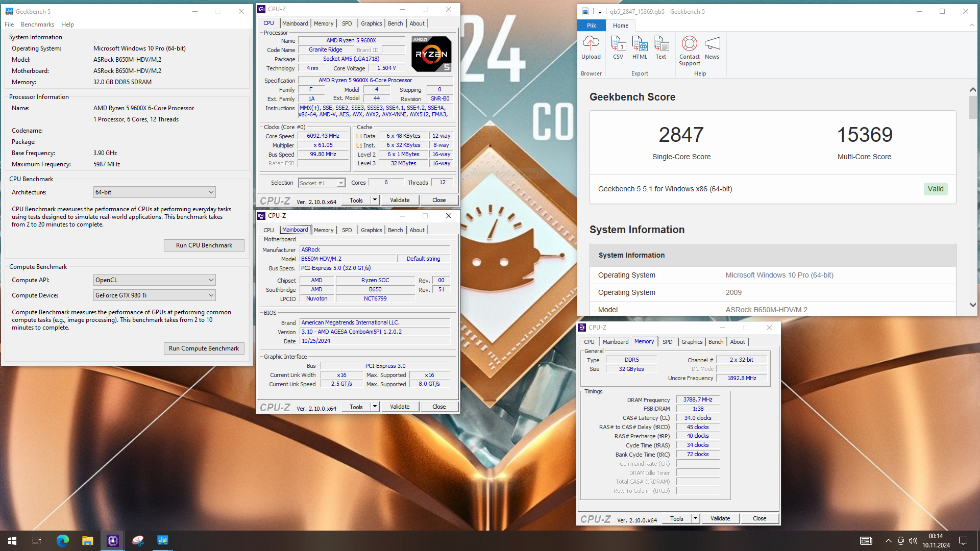Open Windows Start menu
Viewport: 980px width, 551px height.
coord(12,540)
